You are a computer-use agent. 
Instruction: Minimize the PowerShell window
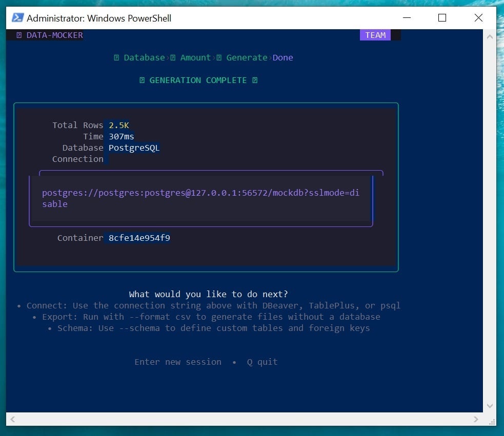[x=407, y=17]
